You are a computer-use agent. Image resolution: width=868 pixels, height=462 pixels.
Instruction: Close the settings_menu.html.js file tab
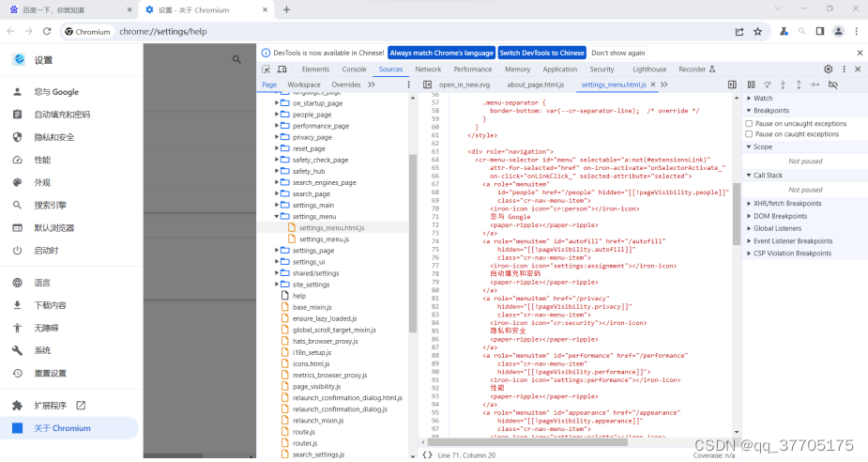(x=653, y=85)
